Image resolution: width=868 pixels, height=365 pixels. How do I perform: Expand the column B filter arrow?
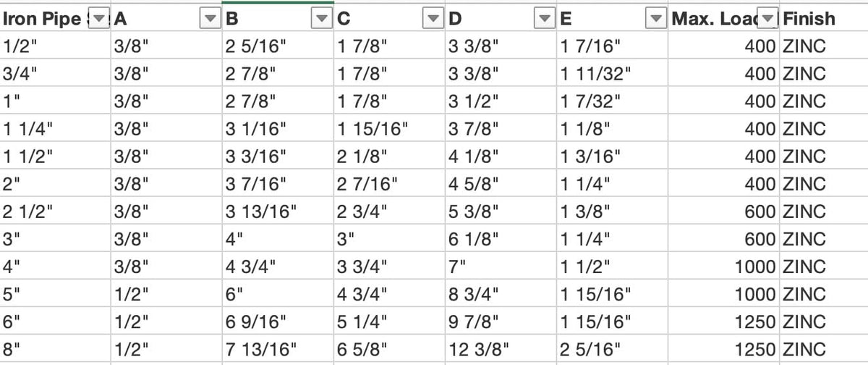[321, 19]
